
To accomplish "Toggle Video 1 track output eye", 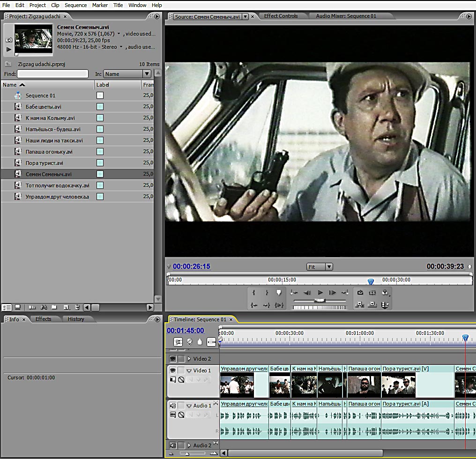I will coord(173,370).
